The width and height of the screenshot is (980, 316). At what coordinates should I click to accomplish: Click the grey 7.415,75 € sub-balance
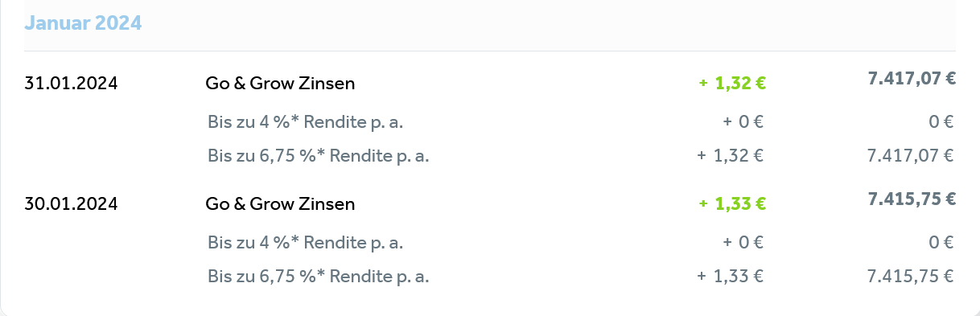pyautogui.click(x=911, y=277)
